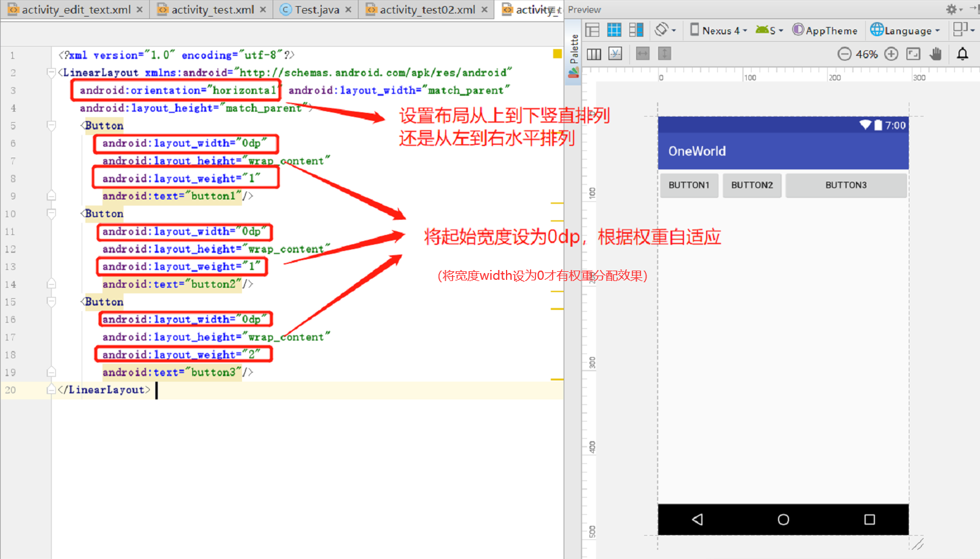The height and width of the screenshot is (559, 980).
Task: Click line number 20 in the gutter
Action: click(10, 390)
